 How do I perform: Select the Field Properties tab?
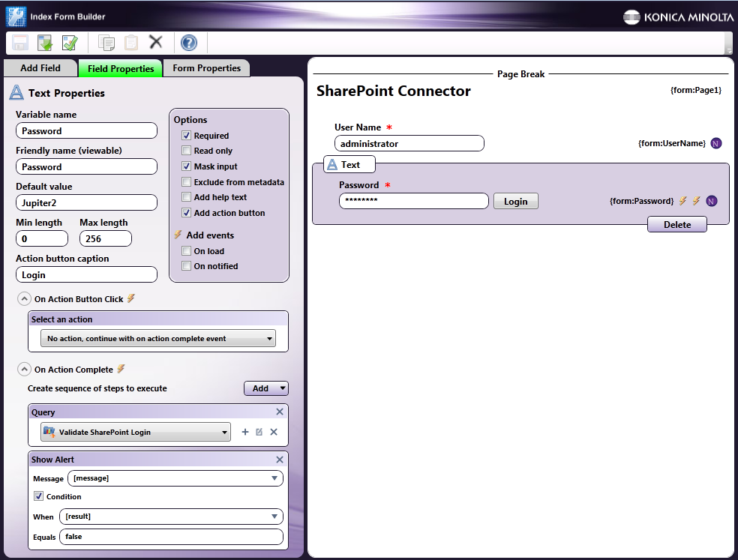click(x=121, y=69)
